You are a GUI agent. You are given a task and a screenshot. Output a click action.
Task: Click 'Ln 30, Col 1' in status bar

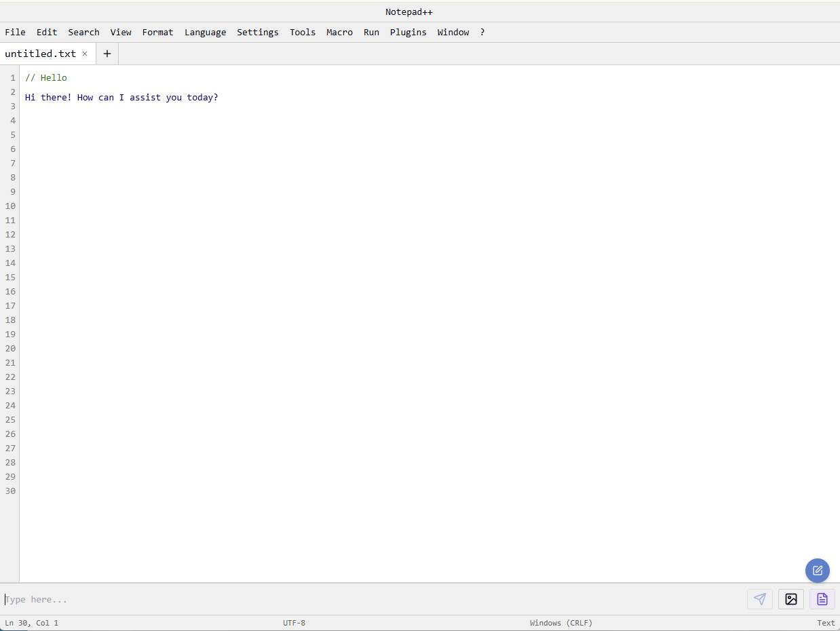(31, 623)
